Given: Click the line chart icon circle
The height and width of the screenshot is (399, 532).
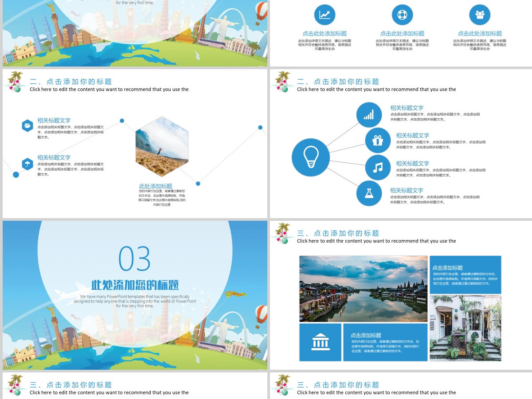Looking at the screenshot, I should pos(325,15).
